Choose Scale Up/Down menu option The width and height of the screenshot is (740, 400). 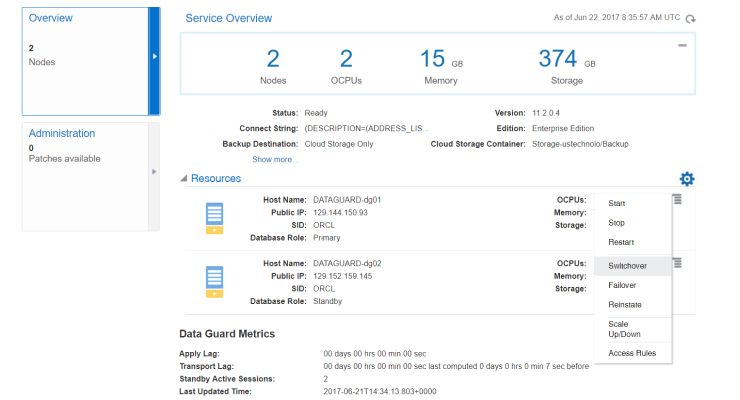(624, 328)
